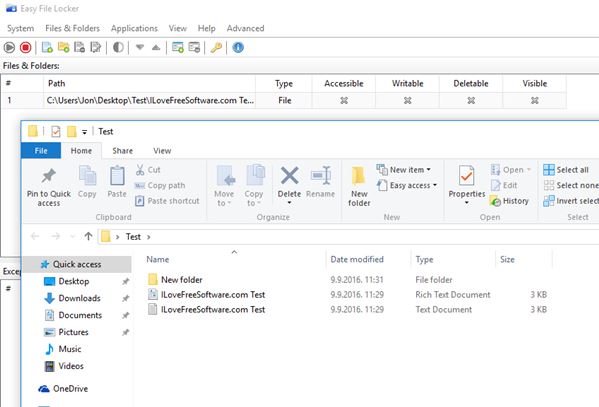Click the Add Folder toolbar icon

tap(63, 48)
